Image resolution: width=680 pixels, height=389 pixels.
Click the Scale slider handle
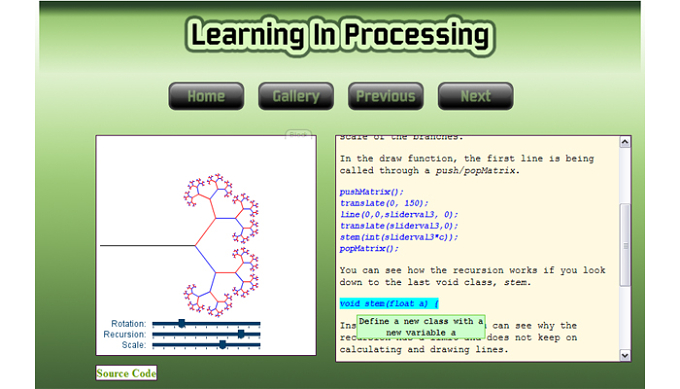click(x=222, y=345)
